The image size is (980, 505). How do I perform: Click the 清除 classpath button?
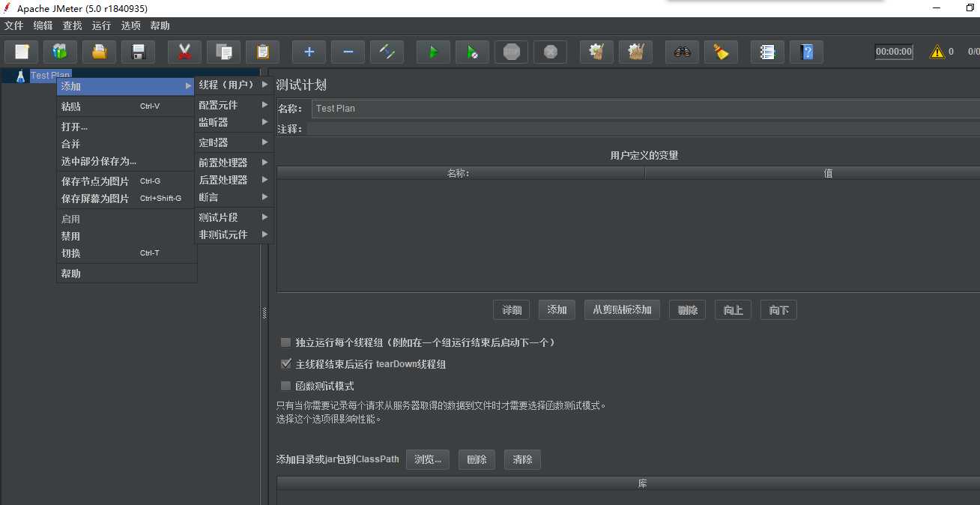522,459
